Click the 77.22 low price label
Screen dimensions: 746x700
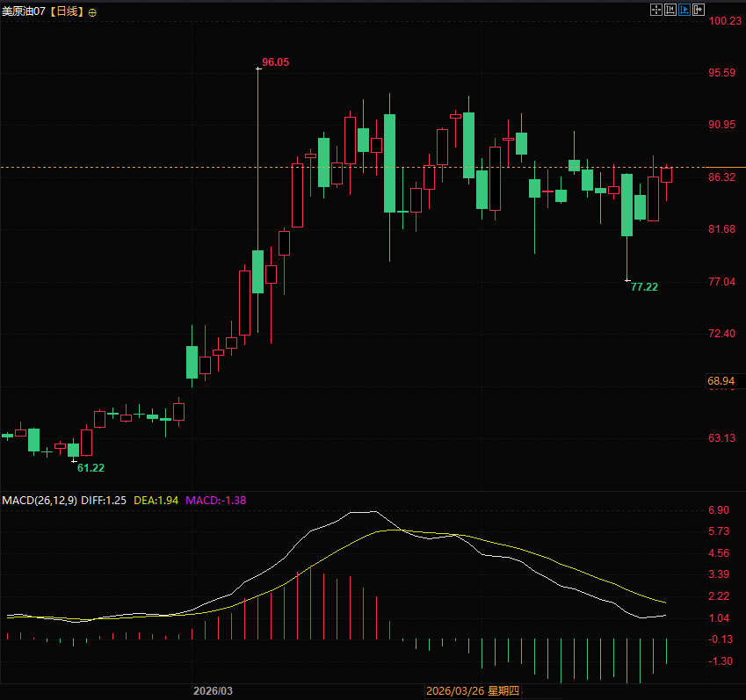(x=644, y=286)
